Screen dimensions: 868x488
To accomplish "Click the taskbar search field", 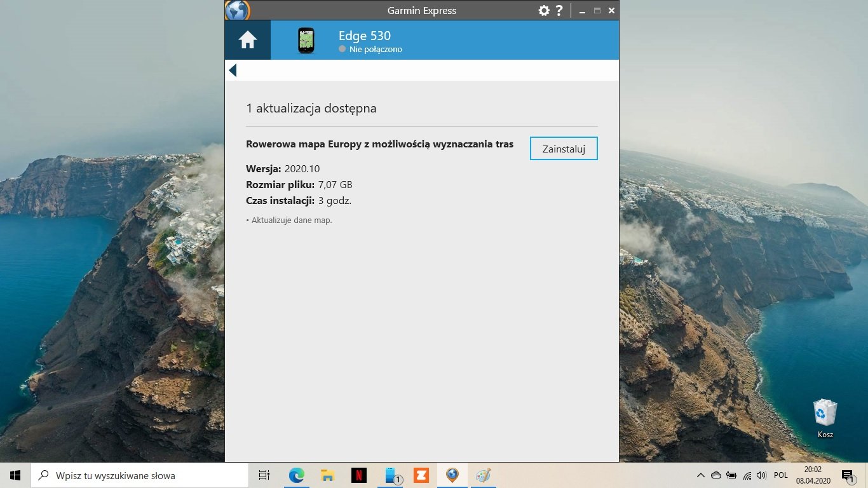I will pyautogui.click(x=140, y=475).
